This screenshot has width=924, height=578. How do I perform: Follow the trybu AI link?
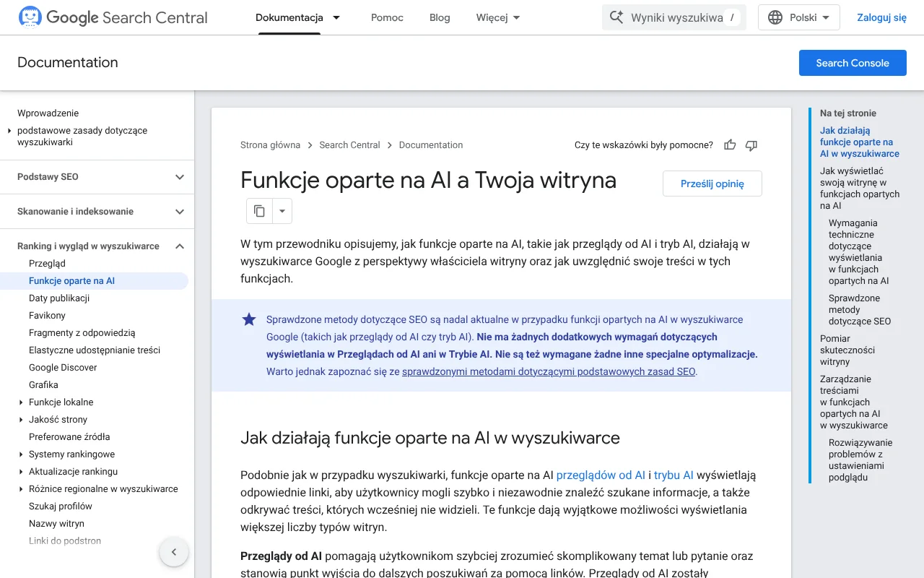coord(674,475)
